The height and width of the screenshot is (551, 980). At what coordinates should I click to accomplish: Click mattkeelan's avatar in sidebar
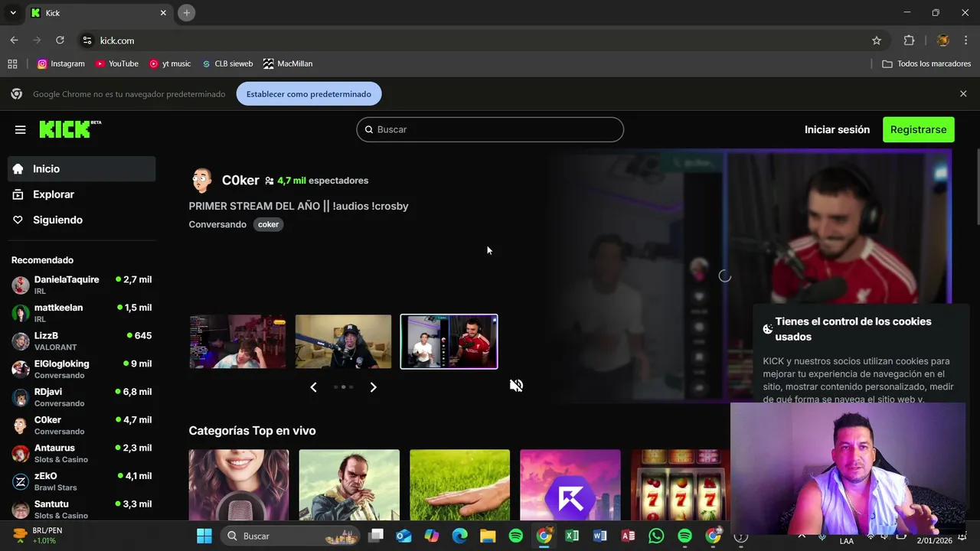pyautogui.click(x=21, y=313)
